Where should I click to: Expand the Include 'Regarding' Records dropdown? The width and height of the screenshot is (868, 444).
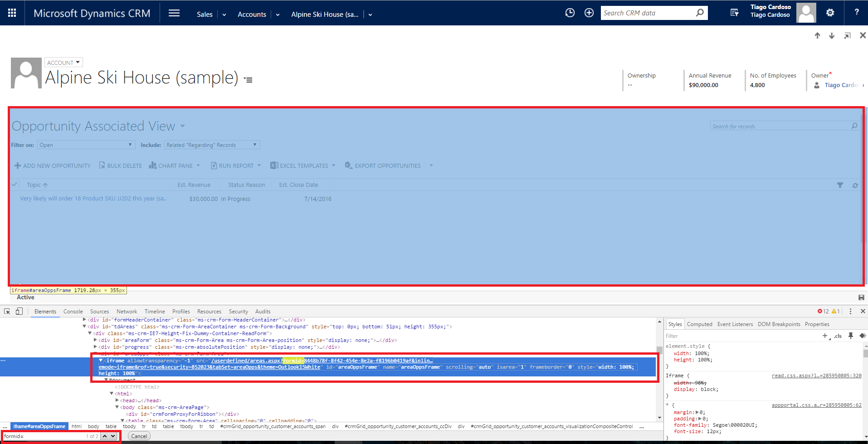[212, 145]
